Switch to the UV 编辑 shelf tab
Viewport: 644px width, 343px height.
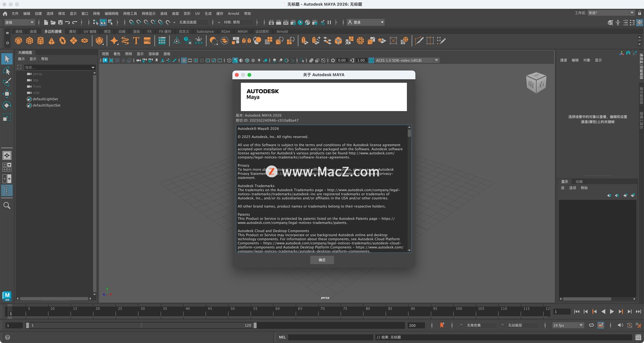click(90, 32)
